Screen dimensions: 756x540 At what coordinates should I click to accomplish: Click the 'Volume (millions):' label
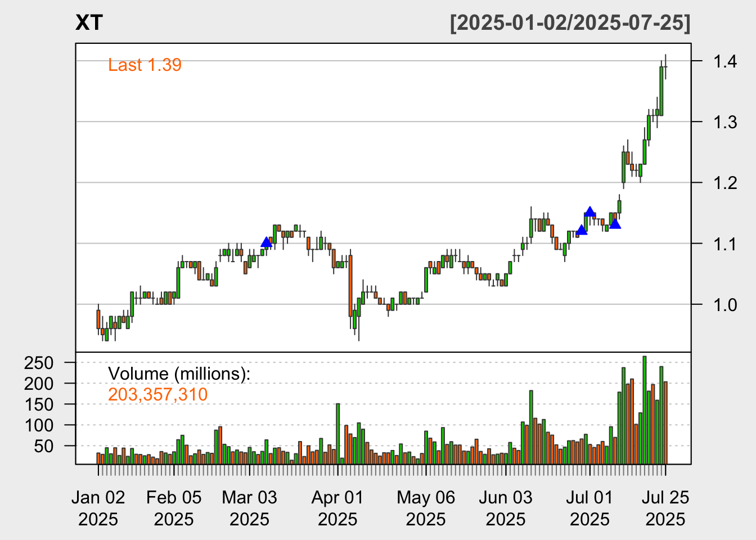(x=179, y=374)
